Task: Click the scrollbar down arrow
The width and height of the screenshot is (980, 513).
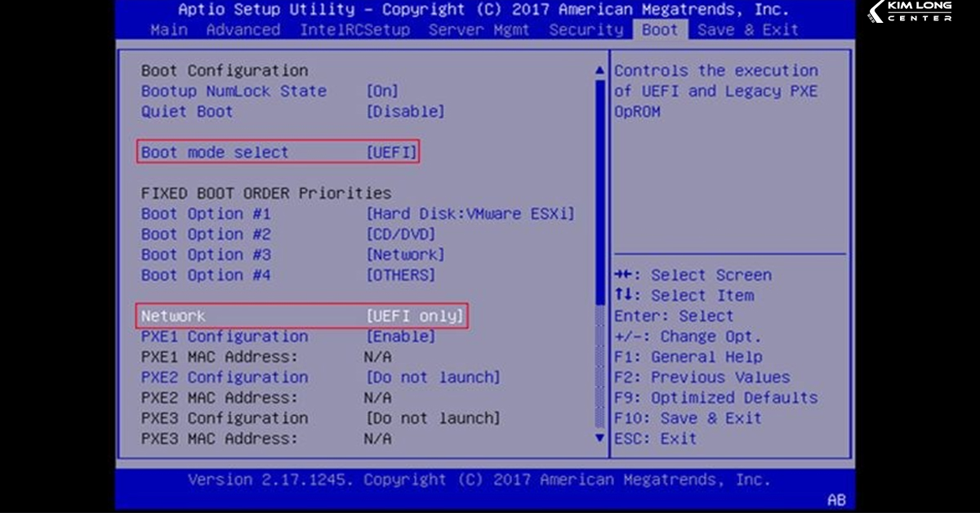Action: 601,439
